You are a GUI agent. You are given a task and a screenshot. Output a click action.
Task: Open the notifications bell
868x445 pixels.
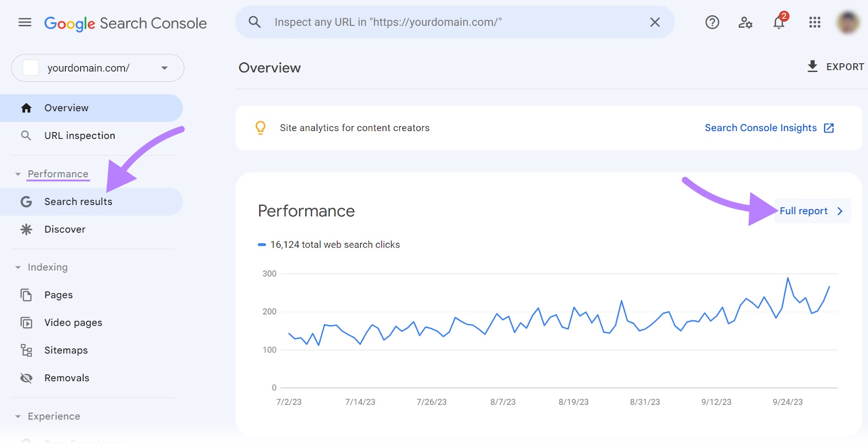[779, 22]
